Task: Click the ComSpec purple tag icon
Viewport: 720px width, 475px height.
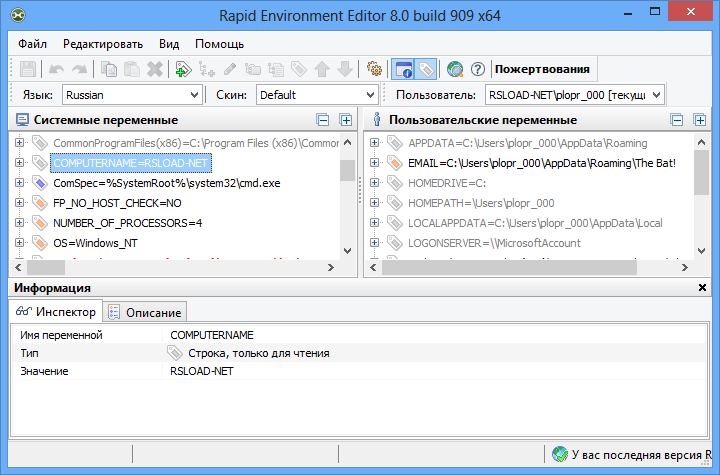Action: (40, 183)
